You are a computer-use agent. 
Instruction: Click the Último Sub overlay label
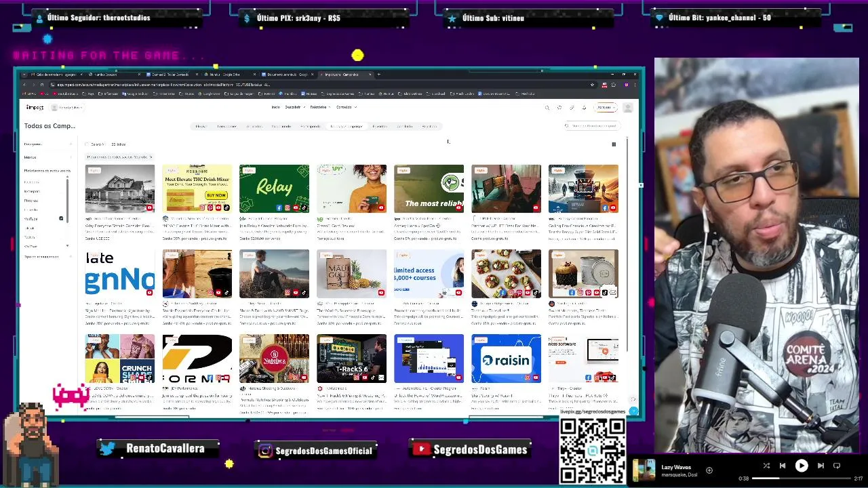click(493, 18)
